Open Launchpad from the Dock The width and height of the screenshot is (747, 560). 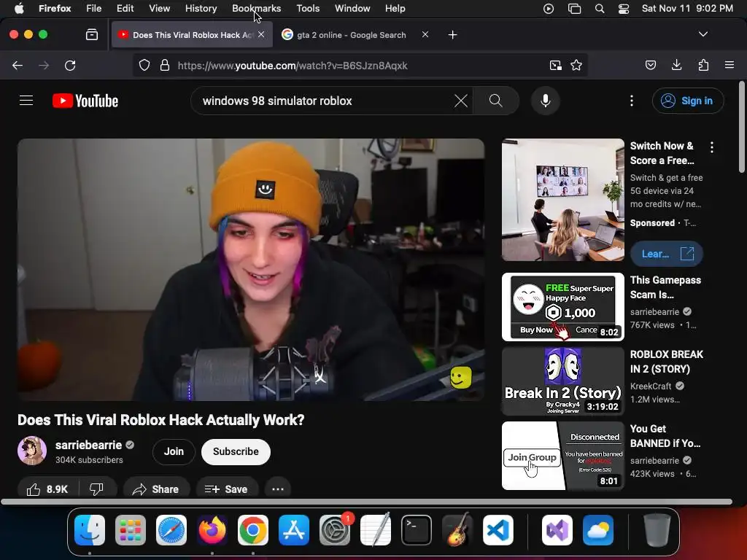point(131,530)
